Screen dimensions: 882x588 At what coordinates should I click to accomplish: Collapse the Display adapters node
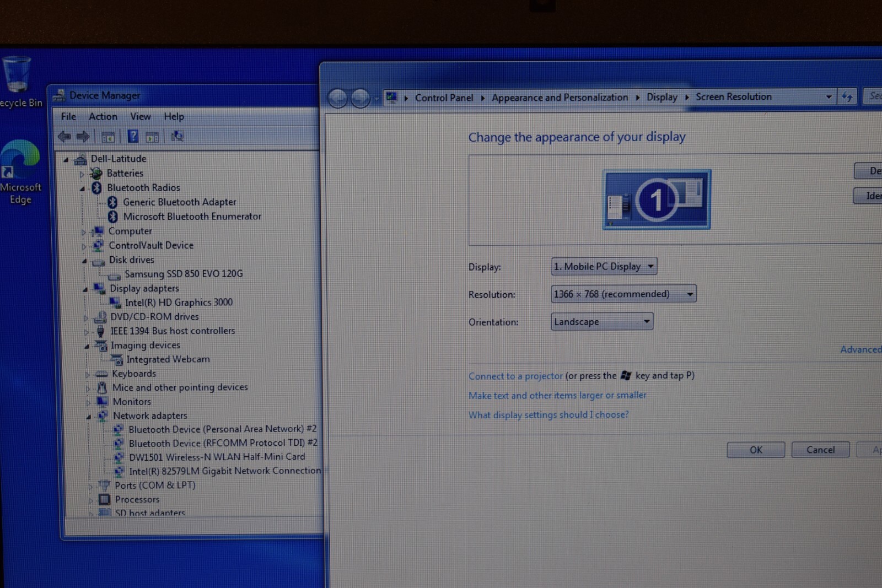(x=85, y=289)
